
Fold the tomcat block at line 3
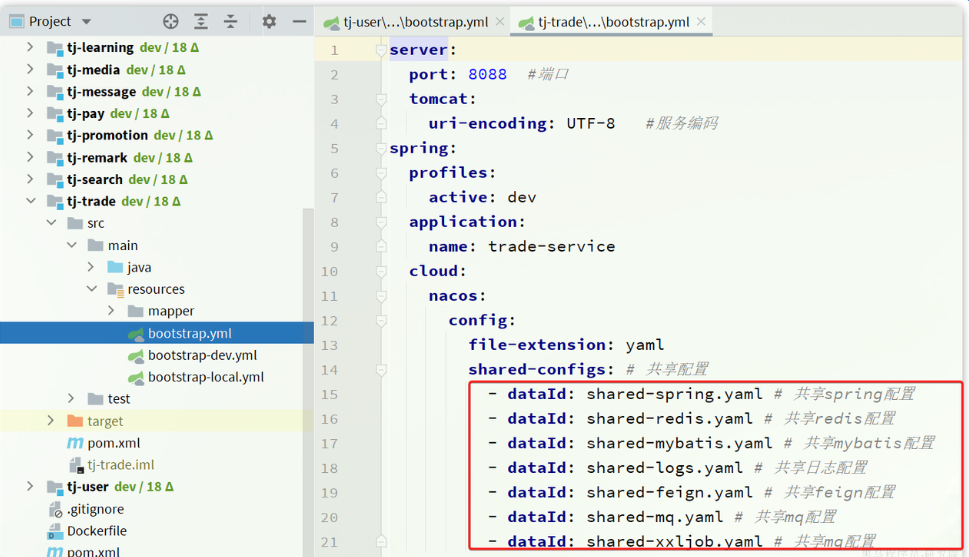pyautogui.click(x=381, y=99)
